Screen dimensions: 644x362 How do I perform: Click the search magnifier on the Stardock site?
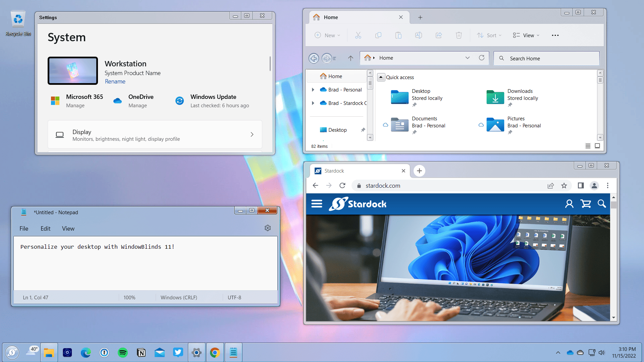coord(602,203)
